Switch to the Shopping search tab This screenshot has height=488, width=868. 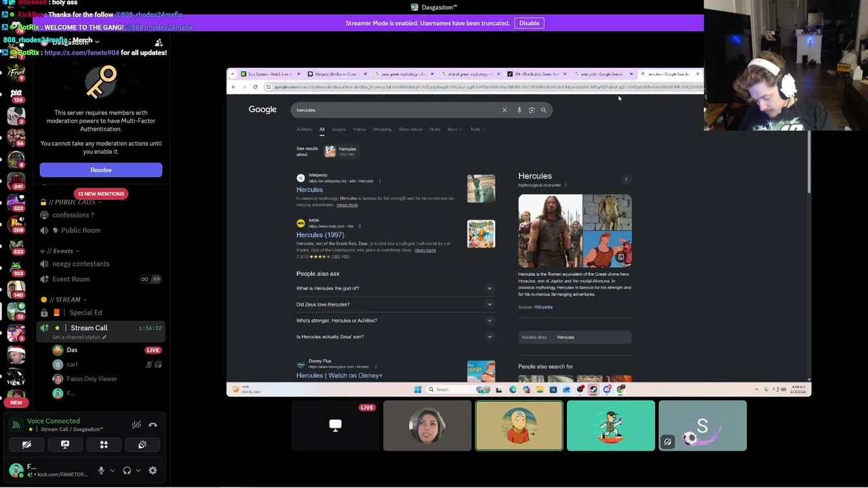click(382, 129)
